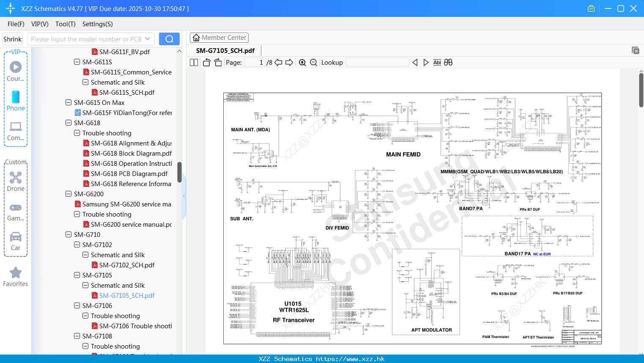The height and width of the screenshot is (363, 644).
Task: Rotate the page clockwise
Action: point(218,62)
